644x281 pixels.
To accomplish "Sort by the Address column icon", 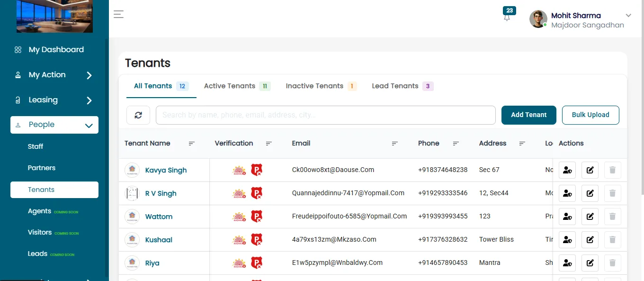I will coord(522,144).
